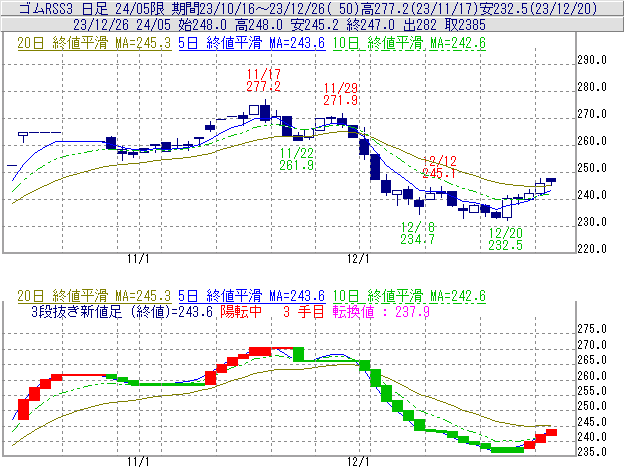Click the 3 手目 count text
The image size is (624, 475).
click(304, 311)
